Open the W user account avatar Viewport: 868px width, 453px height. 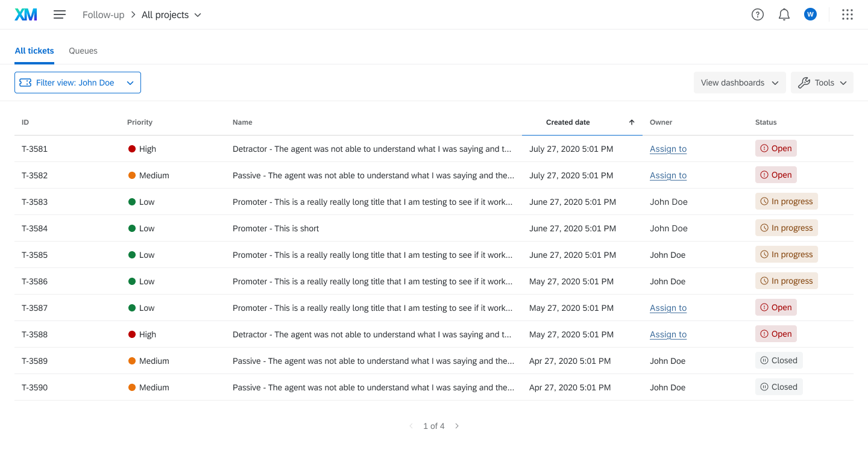click(810, 14)
